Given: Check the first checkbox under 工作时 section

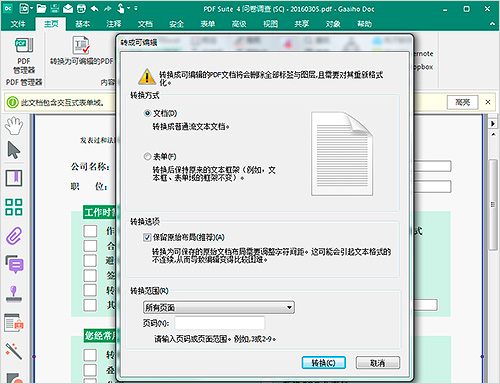Looking at the screenshot, I should click(90, 231).
